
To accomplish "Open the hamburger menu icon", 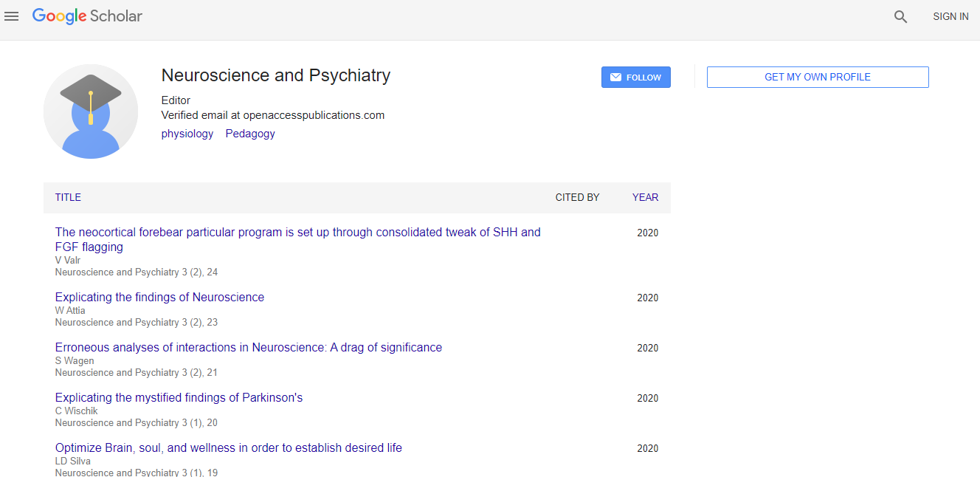I will point(12,16).
